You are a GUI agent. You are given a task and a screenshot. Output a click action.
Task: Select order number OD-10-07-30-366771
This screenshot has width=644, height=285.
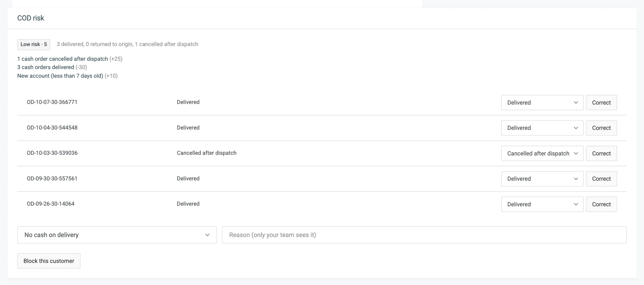click(x=52, y=102)
